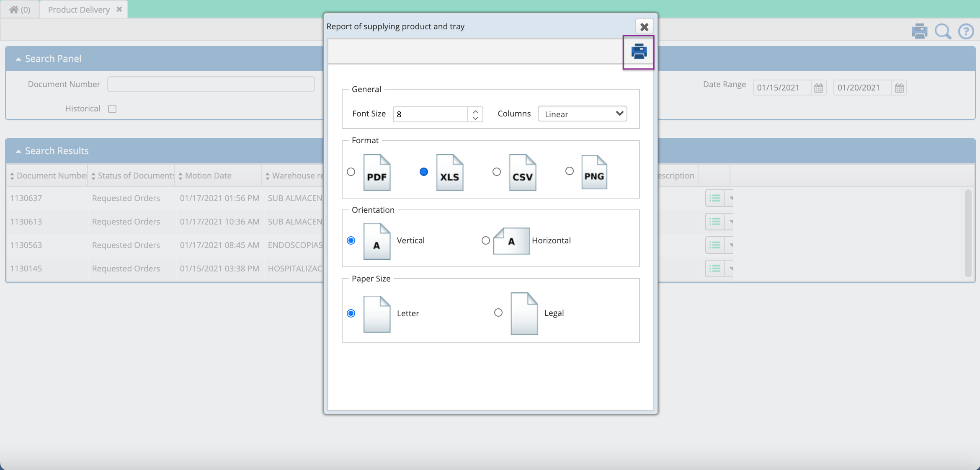Increase font size with the stepper arrow
Screen dimensions: 980x470
475,111
